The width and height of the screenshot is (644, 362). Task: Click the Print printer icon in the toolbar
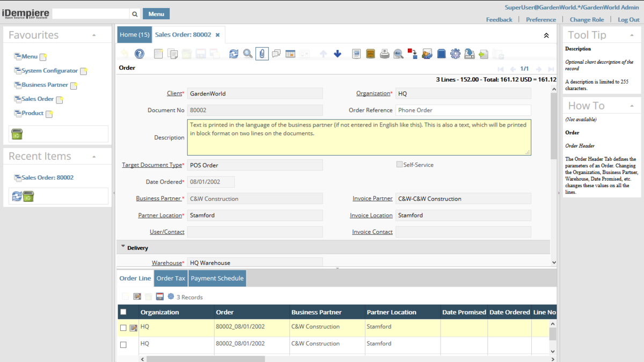tap(385, 54)
